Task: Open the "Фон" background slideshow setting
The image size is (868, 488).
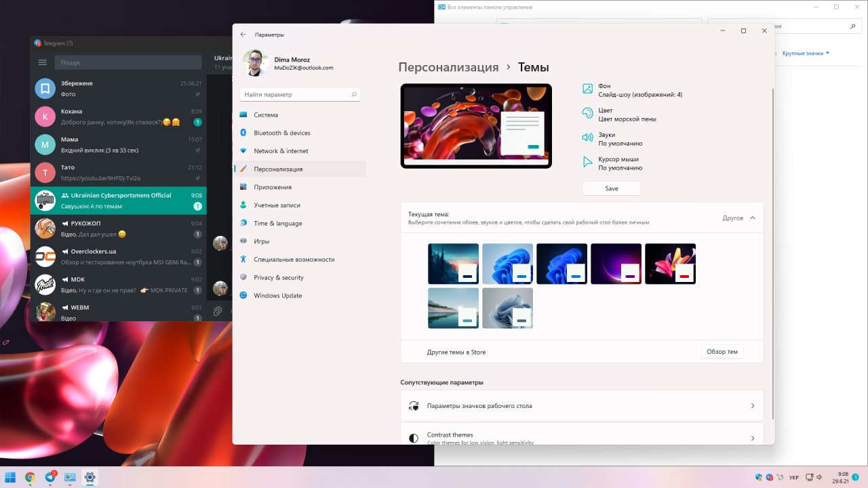Action: (632, 90)
